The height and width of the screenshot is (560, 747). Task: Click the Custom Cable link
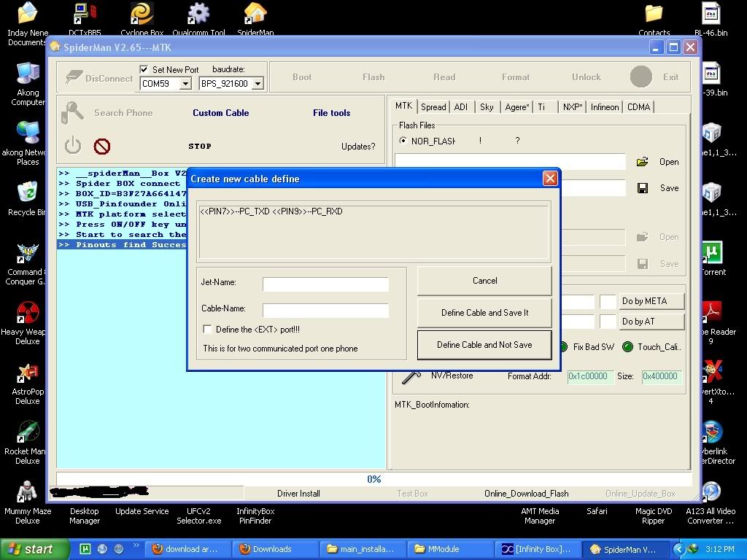pyautogui.click(x=220, y=113)
